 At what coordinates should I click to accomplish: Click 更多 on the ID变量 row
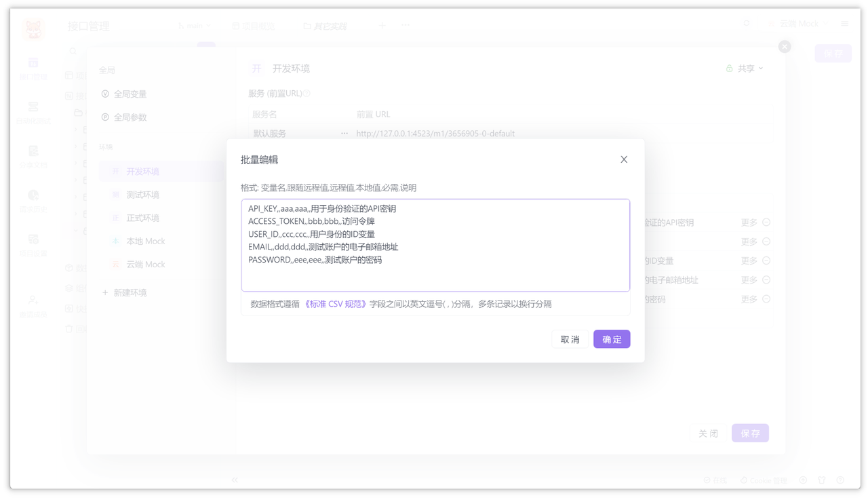(x=749, y=260)
